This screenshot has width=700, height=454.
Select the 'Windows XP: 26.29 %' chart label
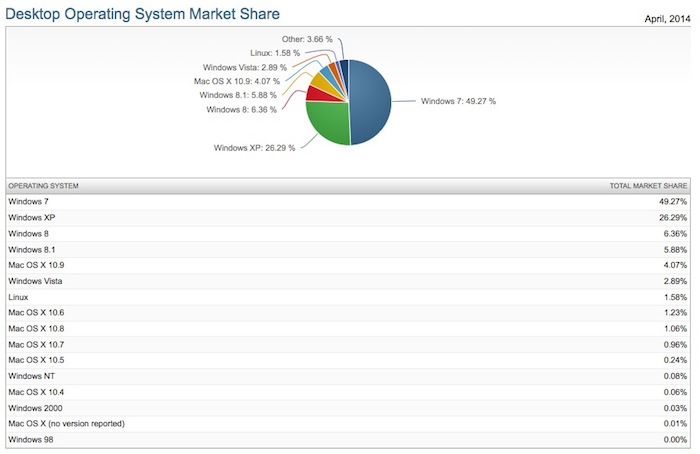[251, 147]
